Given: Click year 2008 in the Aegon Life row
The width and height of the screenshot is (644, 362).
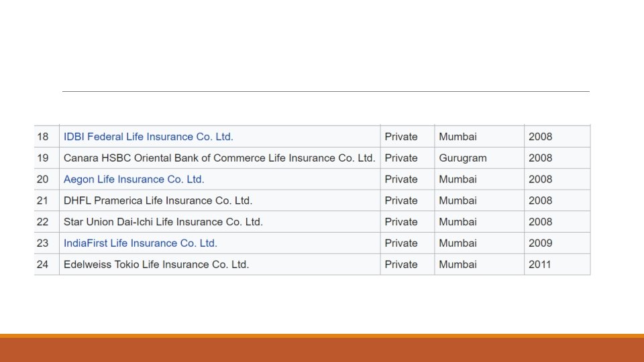Looking at the screenshot, I should pos(541,180).
